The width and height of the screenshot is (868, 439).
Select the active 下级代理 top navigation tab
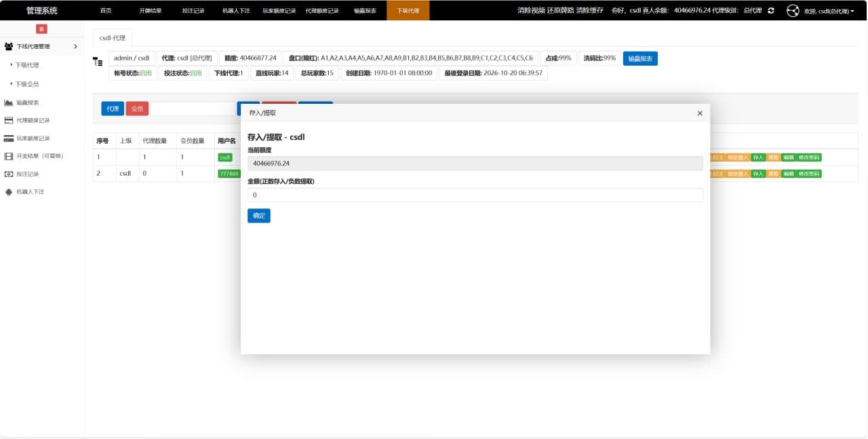coord(408,11)
